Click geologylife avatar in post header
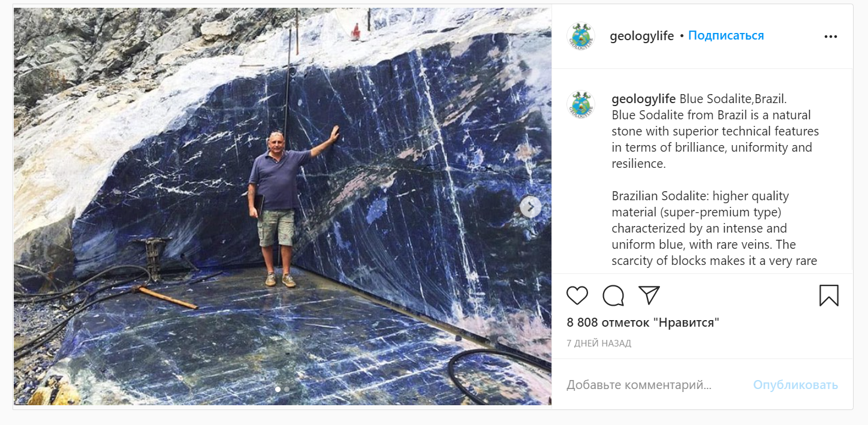This screenshot has height=425, width=868. tap(580, 37)
